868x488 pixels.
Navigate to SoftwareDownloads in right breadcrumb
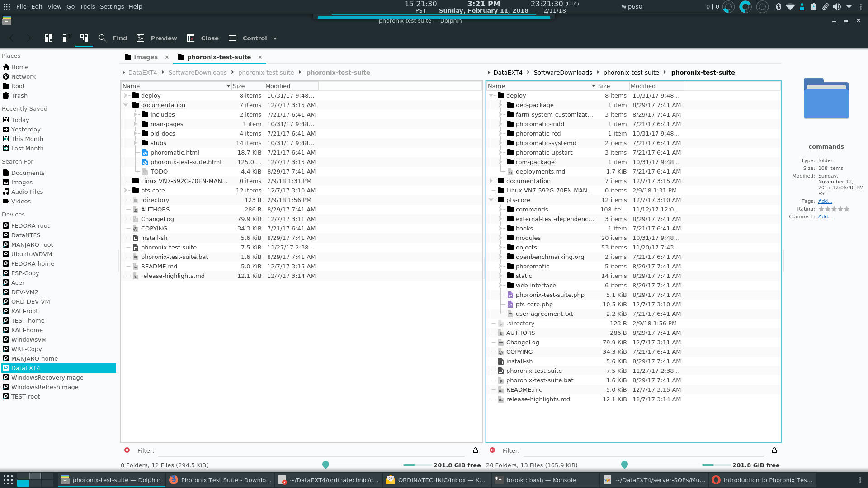(x=562, y=72)
